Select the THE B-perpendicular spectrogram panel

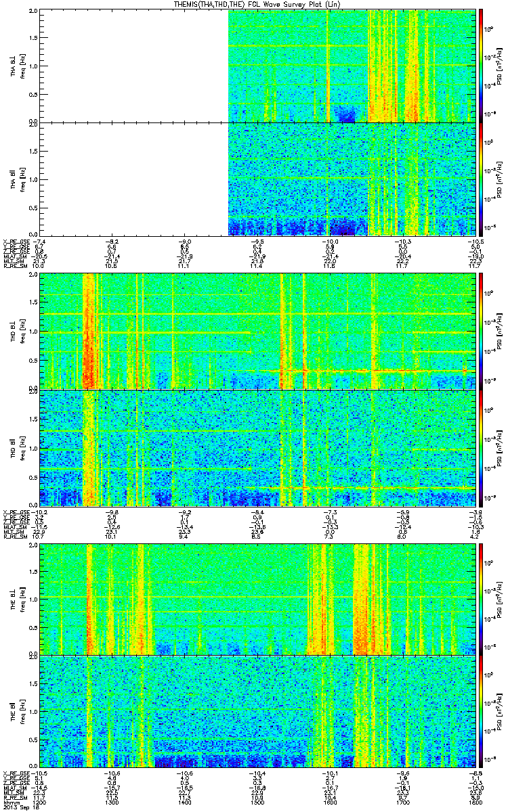tap(256, 598)
